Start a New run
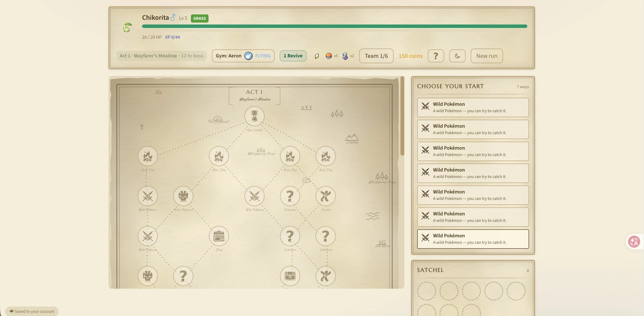 click(x=487, y=56)
